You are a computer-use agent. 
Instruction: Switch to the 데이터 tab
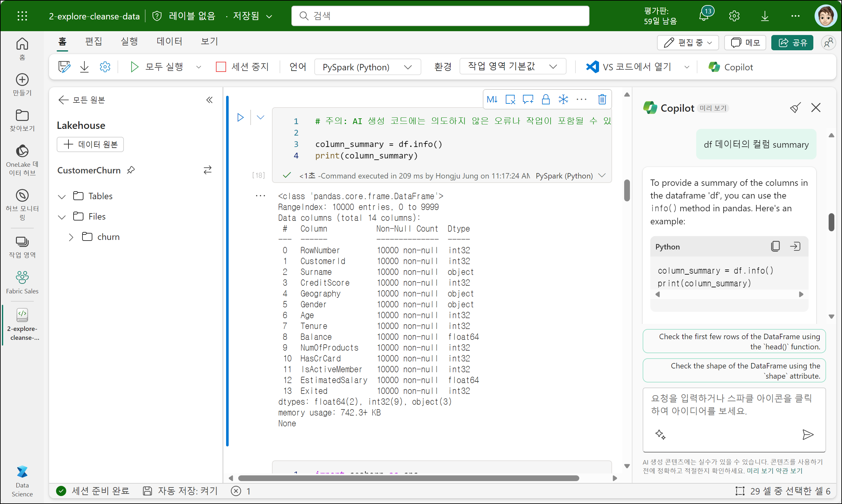pos(169,41)
